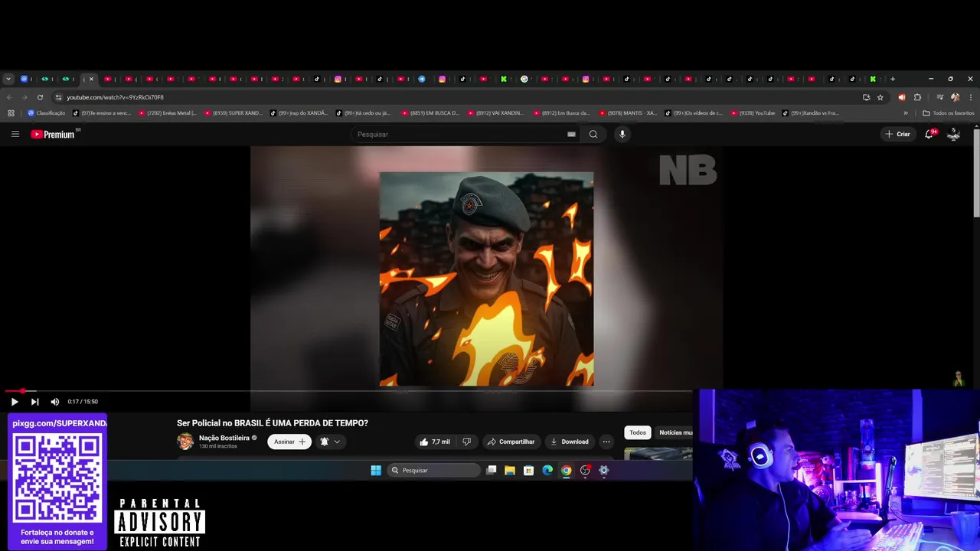Open the YouTube hamburger guide menu
Image resolution: width=980 pixels, height=551 pixels.
[x=15, y=134]
